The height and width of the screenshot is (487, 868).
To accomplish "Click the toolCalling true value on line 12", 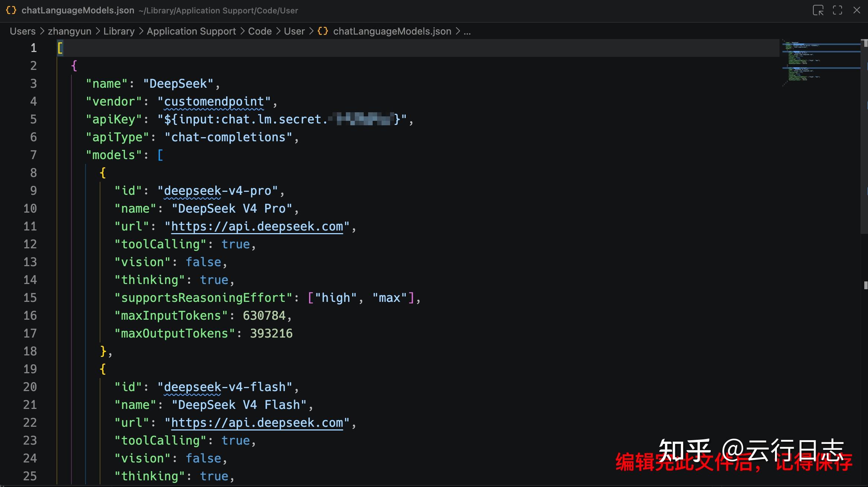I will (236, 244).
